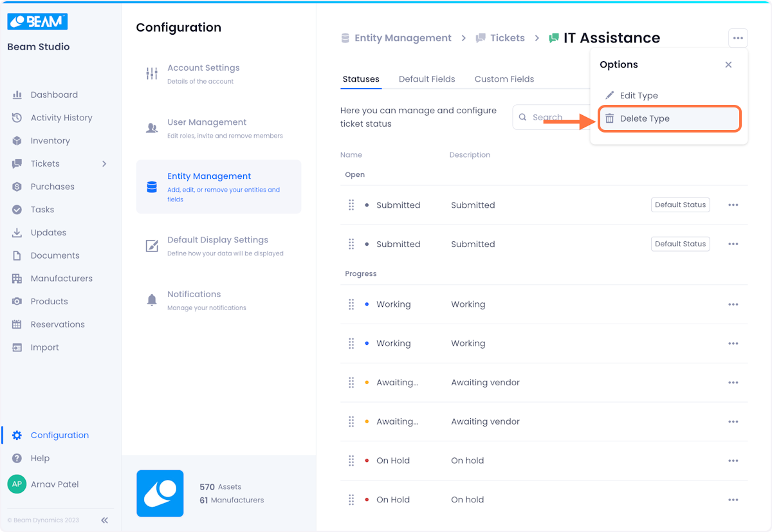Click the Beam thumbnail above asset counts
Screen dimensions: 772x532
(x=160, y=493)
